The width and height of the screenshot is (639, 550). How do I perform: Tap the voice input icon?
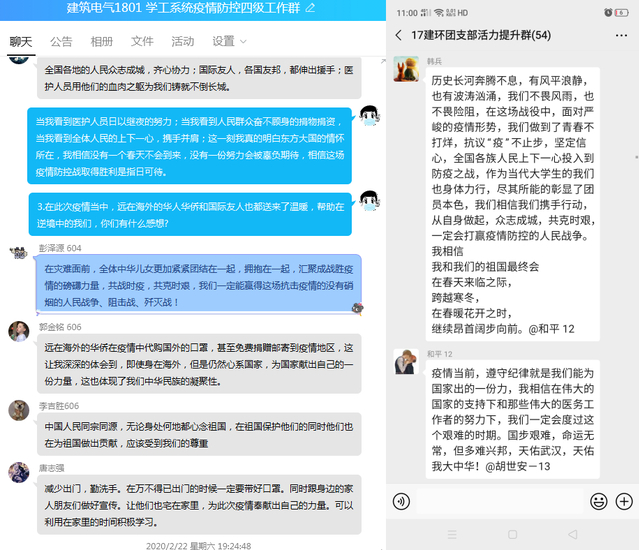pos(401,501)
